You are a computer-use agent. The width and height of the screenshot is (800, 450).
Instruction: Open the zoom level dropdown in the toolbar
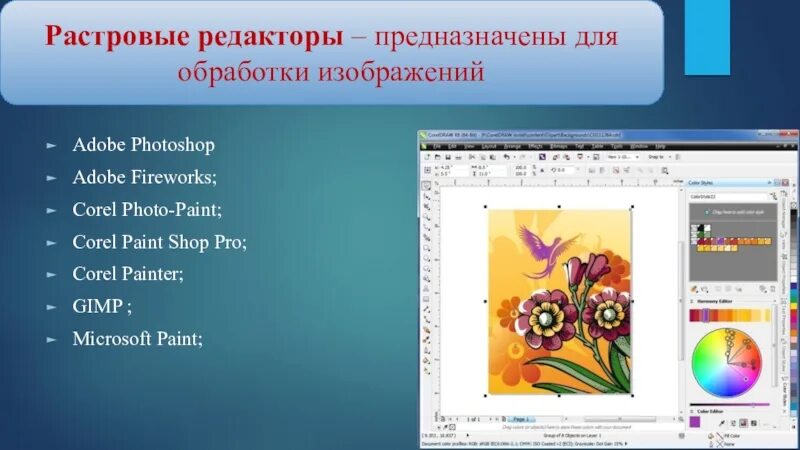tap(637, 157)
